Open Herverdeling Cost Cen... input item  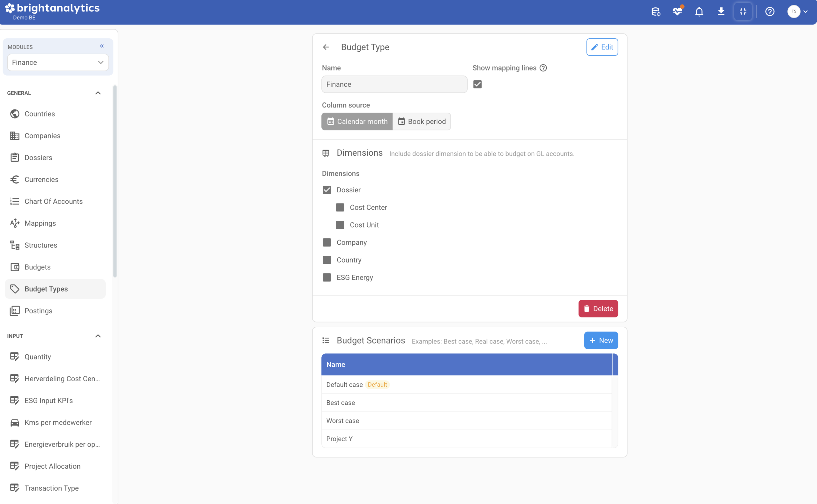pyautogui.click(x=55, y=379)
